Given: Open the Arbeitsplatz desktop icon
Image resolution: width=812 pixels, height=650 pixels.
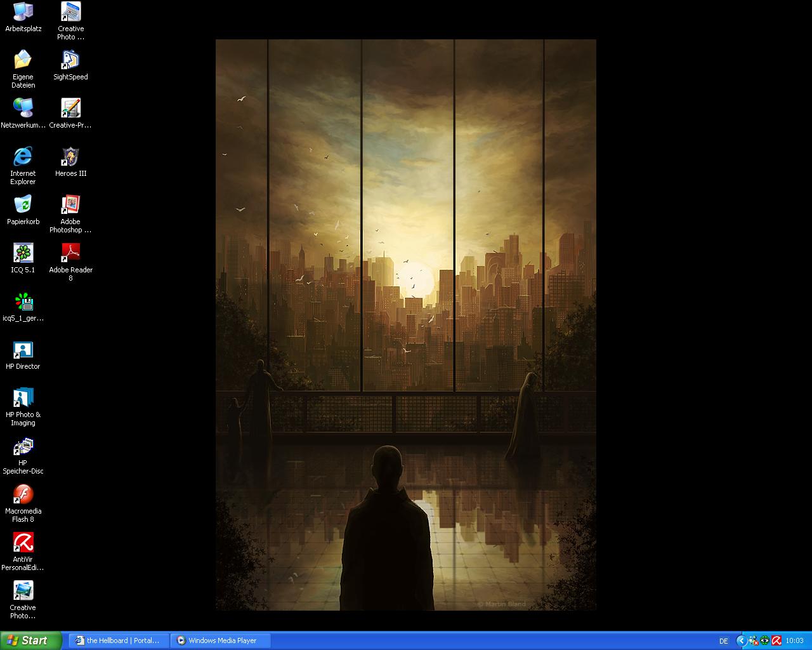Looking at the screenshot, I should (x=23, y=12).
